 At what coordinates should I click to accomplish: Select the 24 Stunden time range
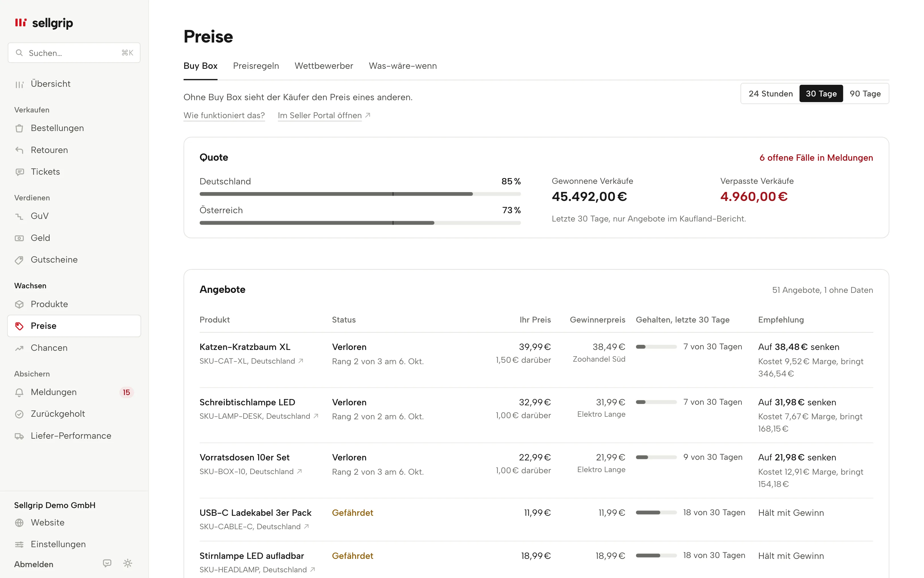[771, 94]
